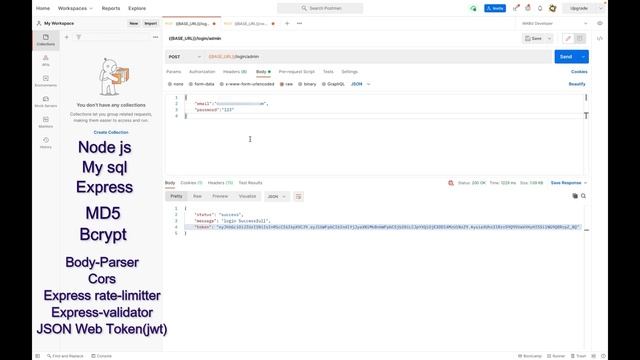This screenshot has width=640, height=360.
Task: Switch to the Params tab
Action: pyautogui.click(x=173, y=72)
